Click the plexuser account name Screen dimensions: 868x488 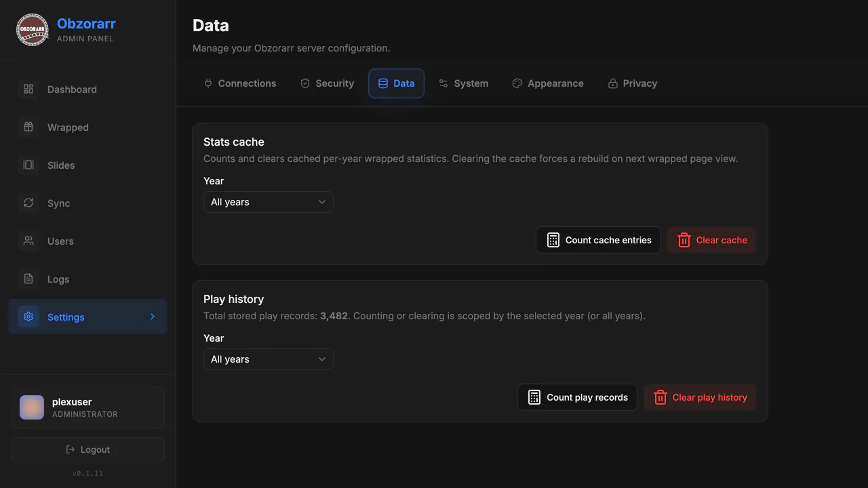click(72, 402)
